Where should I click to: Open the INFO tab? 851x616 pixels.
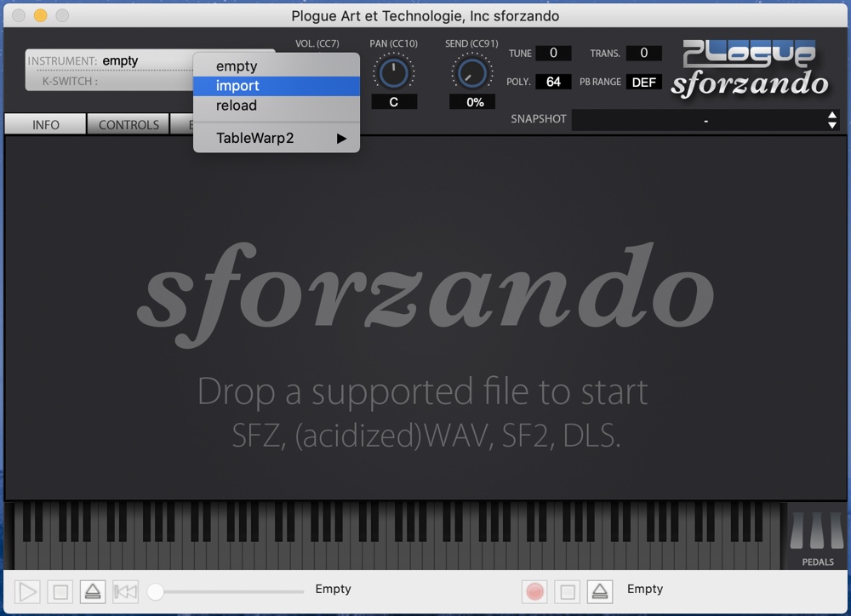coord(46,124)
